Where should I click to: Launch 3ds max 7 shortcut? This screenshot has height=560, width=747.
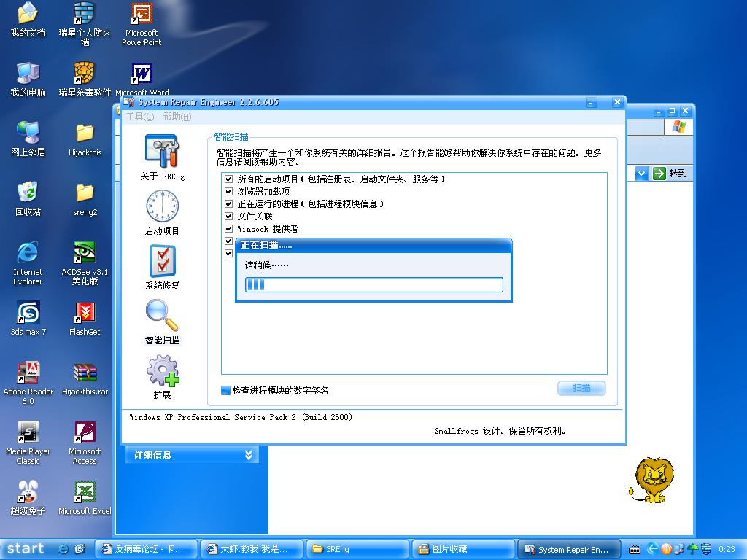28,318
